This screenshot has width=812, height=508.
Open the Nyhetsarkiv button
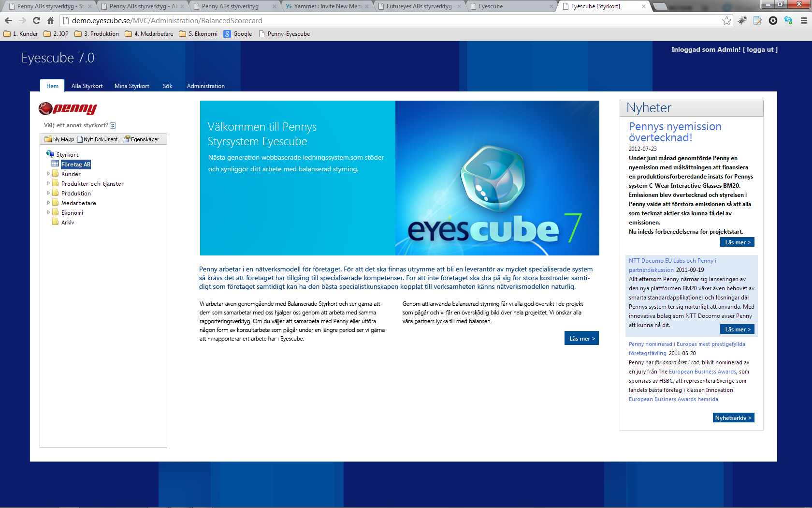(x=733, y=418)
